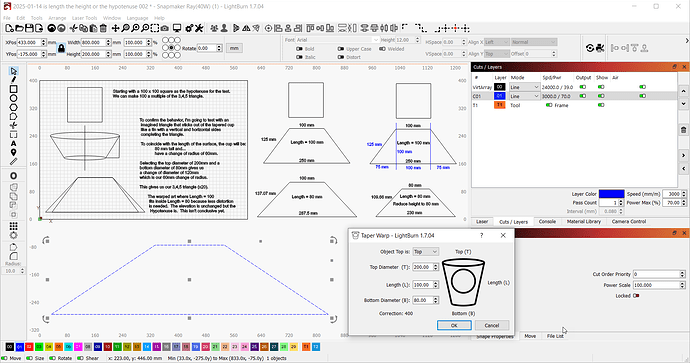Open the Font Arial dropdown
The width and height of the screenshot is (690, 363).
pyautogui.click(x=337, y=40)
